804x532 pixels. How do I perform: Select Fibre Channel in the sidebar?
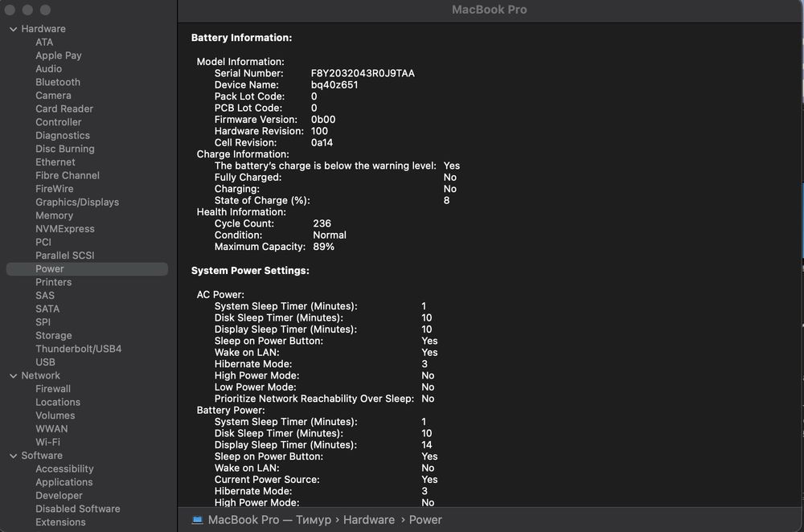click(68, 175)
